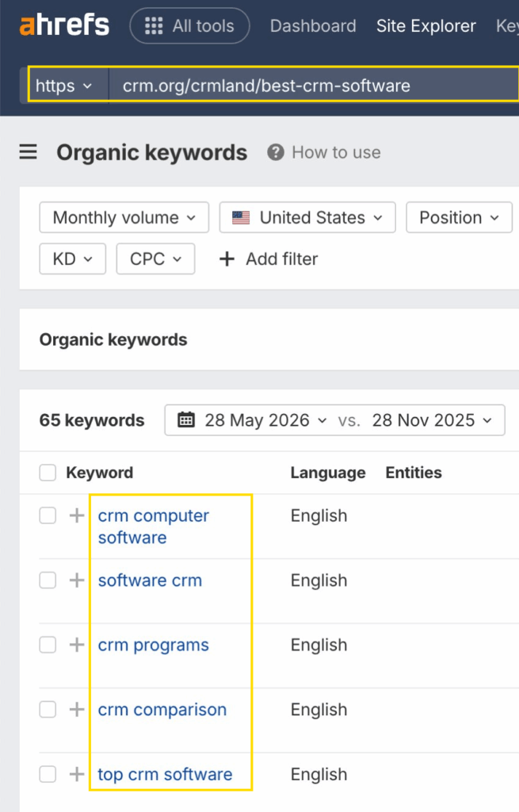
Task: Open the All tools grid menu
Action: (189, 25)
